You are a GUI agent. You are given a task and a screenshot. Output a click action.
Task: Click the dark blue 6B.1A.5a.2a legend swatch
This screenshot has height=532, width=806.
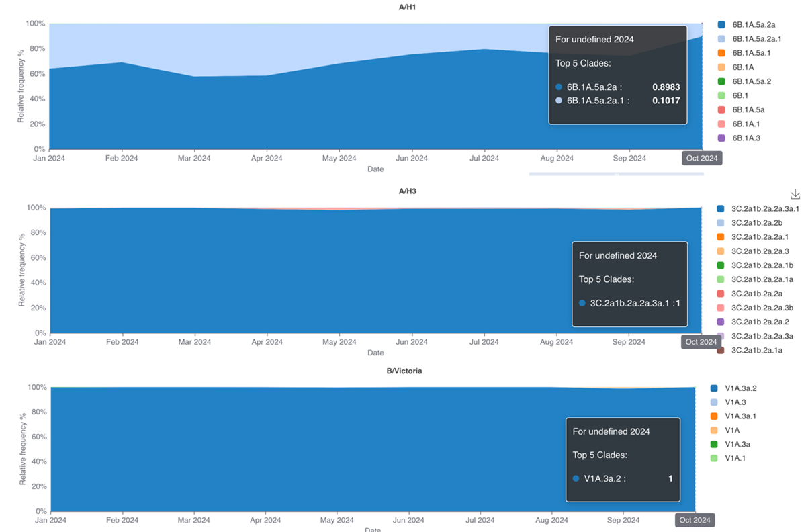click(x=721, y=25)
